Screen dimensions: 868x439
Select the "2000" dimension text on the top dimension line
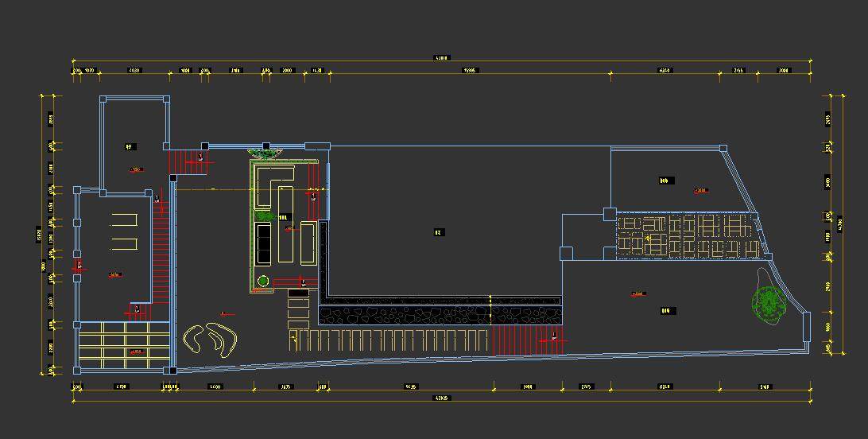[287, 71]
